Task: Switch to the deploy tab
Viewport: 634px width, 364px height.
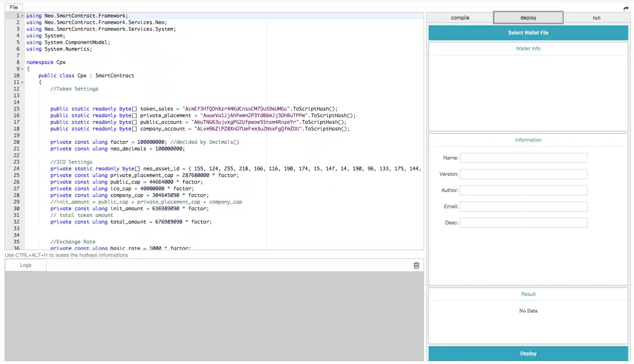Action: pos(528,18)
